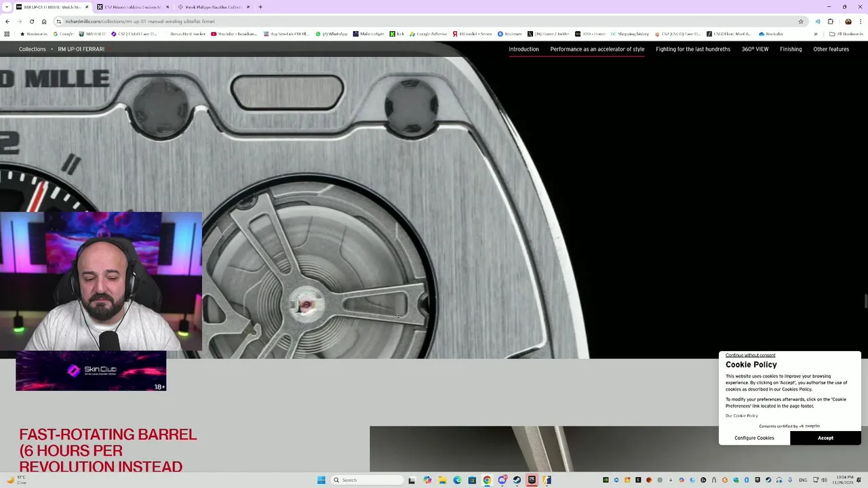This screenshot has width=868, height=488.
Task: Open the Chrome three-dot menu
Action: click(x=861, y=21)
